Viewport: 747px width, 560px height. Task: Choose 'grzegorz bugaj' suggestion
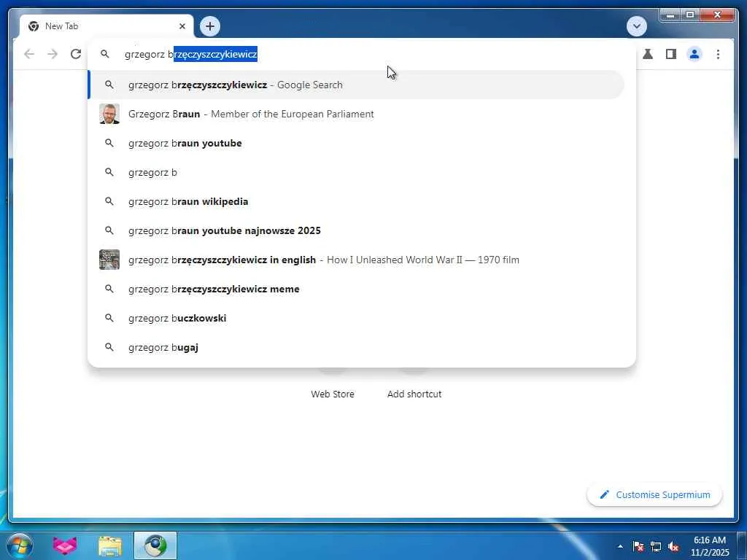coord(356,347)
